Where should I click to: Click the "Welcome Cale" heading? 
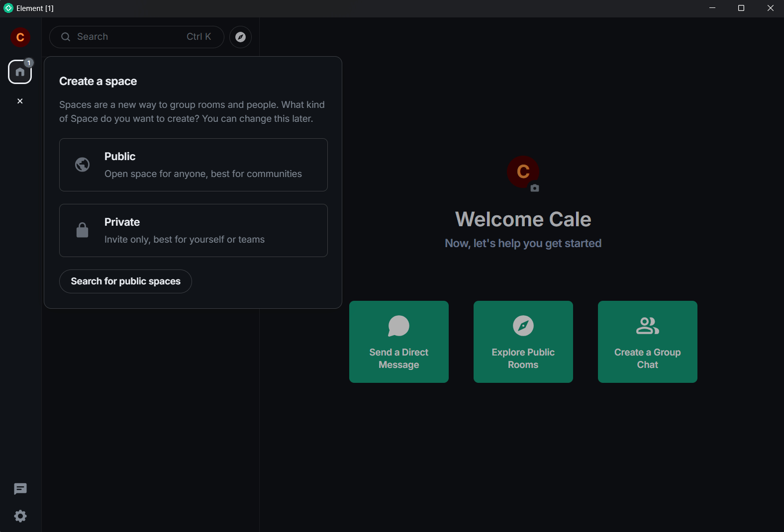pyautogui.click(x=523, y=219)
